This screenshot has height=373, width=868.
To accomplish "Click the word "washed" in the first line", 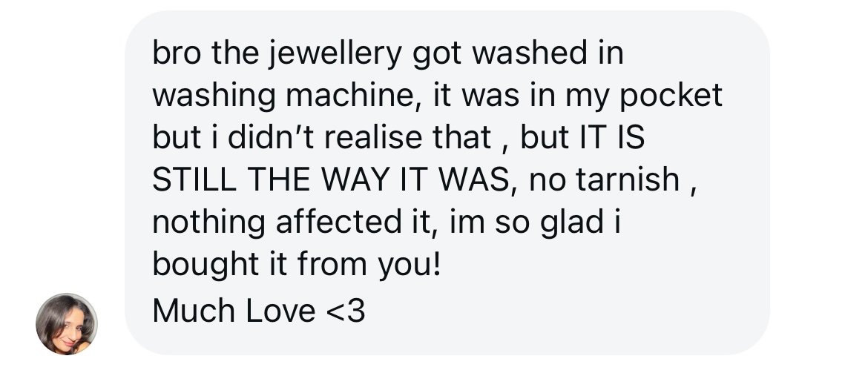I will point(529,54).
